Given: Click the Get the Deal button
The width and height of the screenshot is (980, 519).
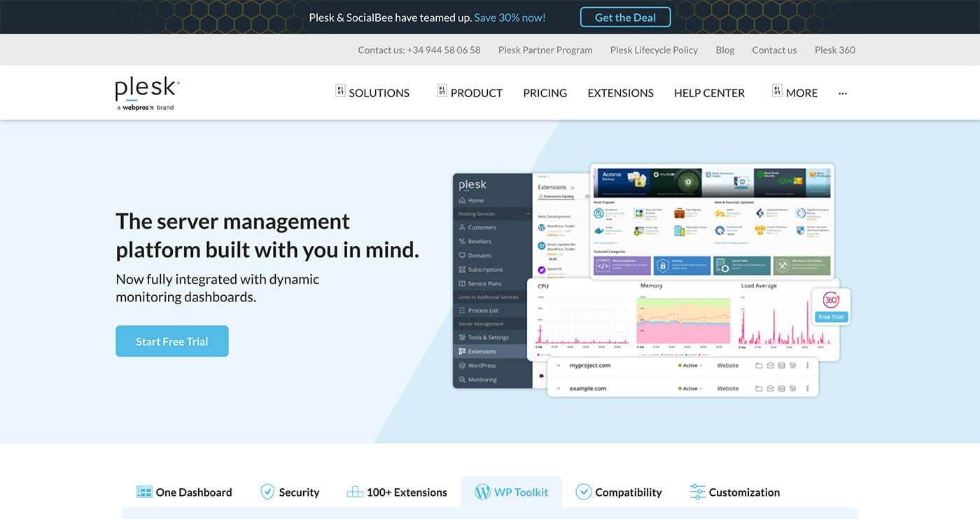Looking at the screenshot, I should pos(625,17).
